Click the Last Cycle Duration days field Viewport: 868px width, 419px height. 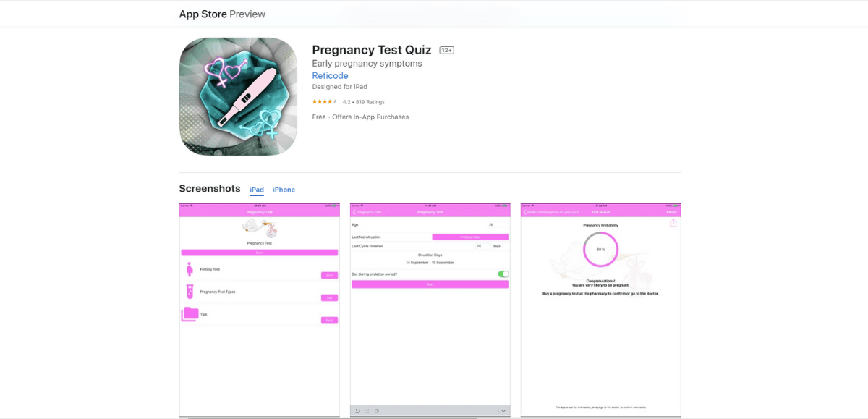click(x=482, y=246)
